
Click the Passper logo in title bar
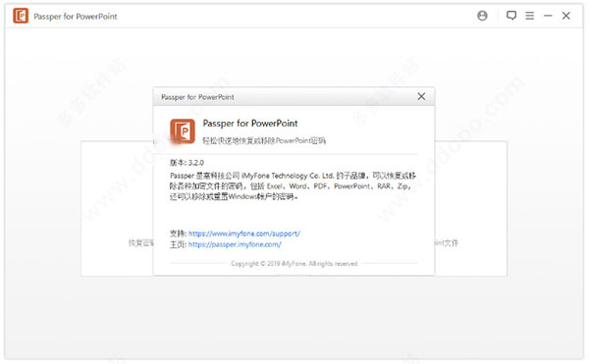(x=21, y=16)
